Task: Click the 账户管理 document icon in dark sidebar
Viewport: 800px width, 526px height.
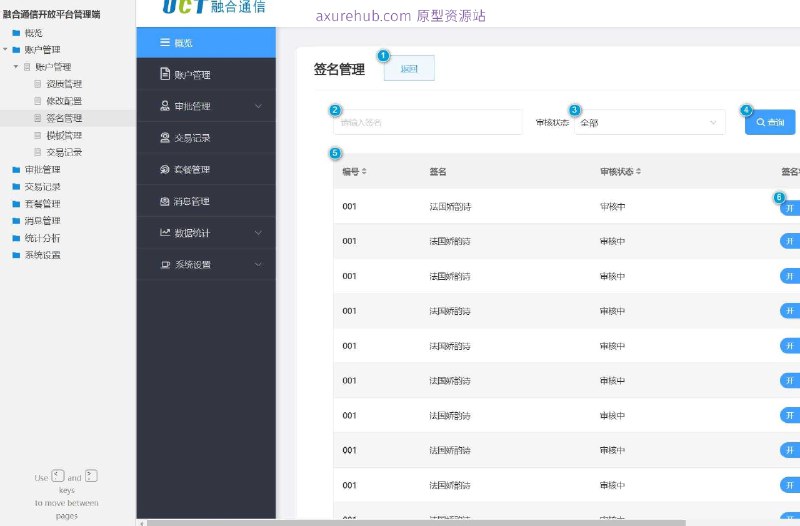Action: coord(165,74)
